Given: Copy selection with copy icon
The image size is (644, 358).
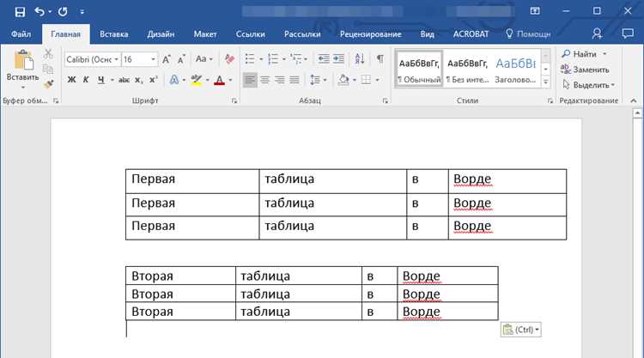Looking at the screenshot, I should coord(48,69).
